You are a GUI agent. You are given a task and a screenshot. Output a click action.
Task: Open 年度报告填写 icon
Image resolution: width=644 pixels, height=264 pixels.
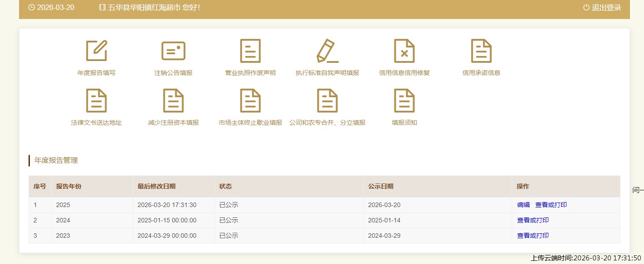coord(96,51)
